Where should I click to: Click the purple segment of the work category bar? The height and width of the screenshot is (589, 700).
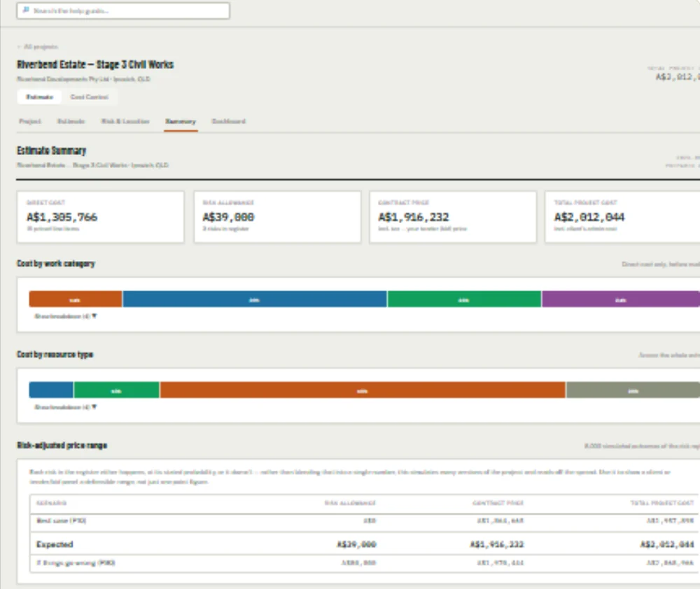tap(620, 299)
